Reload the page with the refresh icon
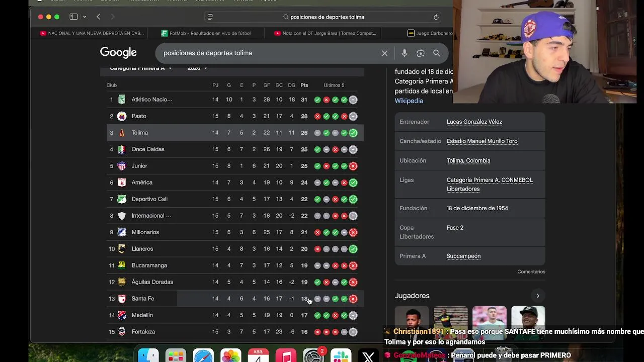The height and width of the screenshot is (362, 644). click(436, 17)
